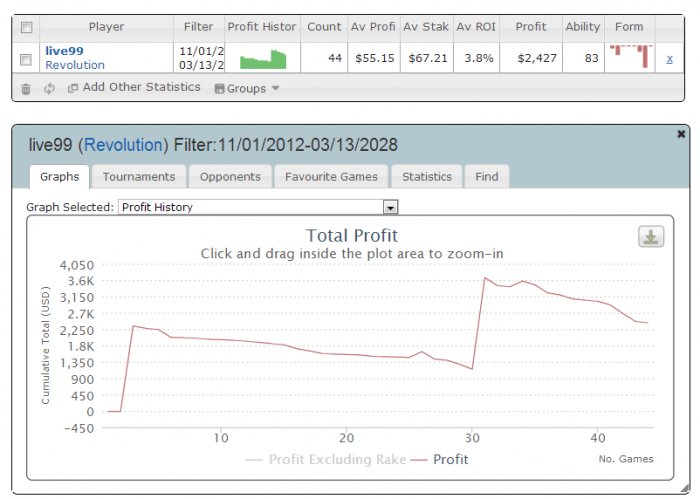Close the live99 detail panel
700x499 pixels.
coord(681,133)
